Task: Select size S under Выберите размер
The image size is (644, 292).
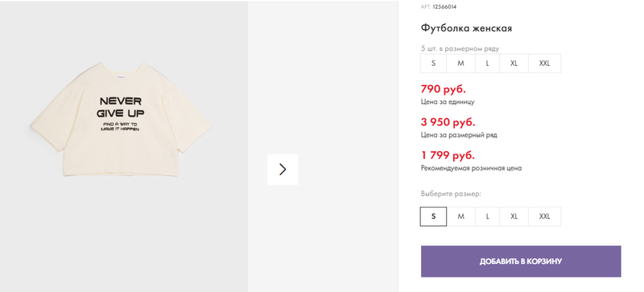Action: point(433,216)
